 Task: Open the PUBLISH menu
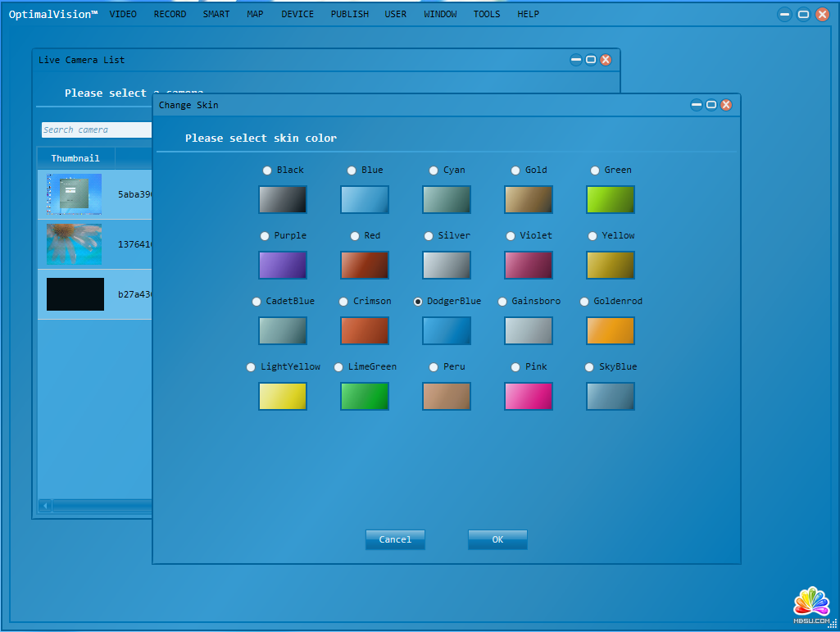(x=349, y=14)
